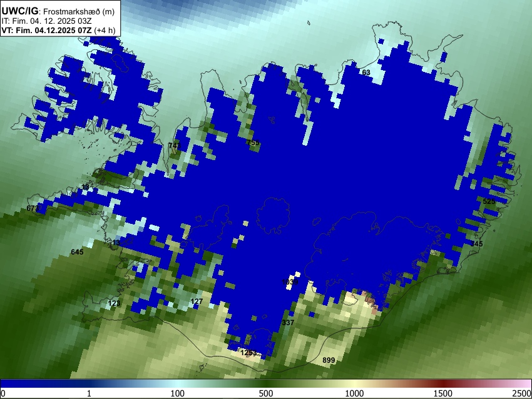Click the 2500 label on colour scale
The width and height of the screenshot is (532, 399).
click(x=523, y=393)
